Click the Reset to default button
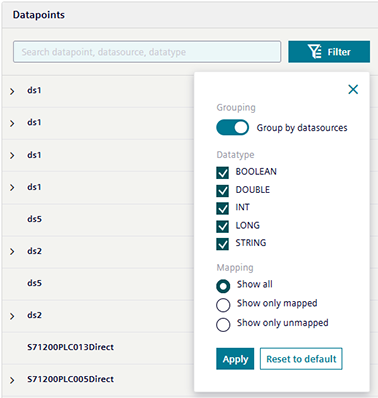 pos(301,359)
